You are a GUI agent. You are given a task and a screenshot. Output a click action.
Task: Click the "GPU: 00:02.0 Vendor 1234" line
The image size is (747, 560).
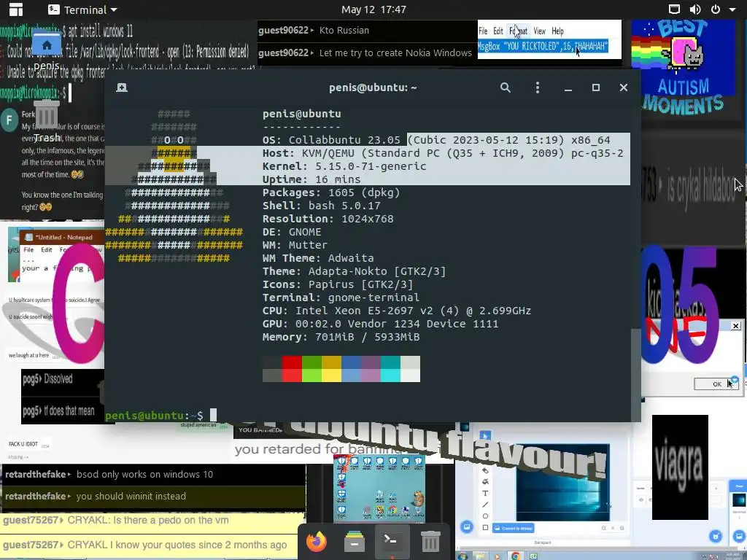tap(380, 324)
